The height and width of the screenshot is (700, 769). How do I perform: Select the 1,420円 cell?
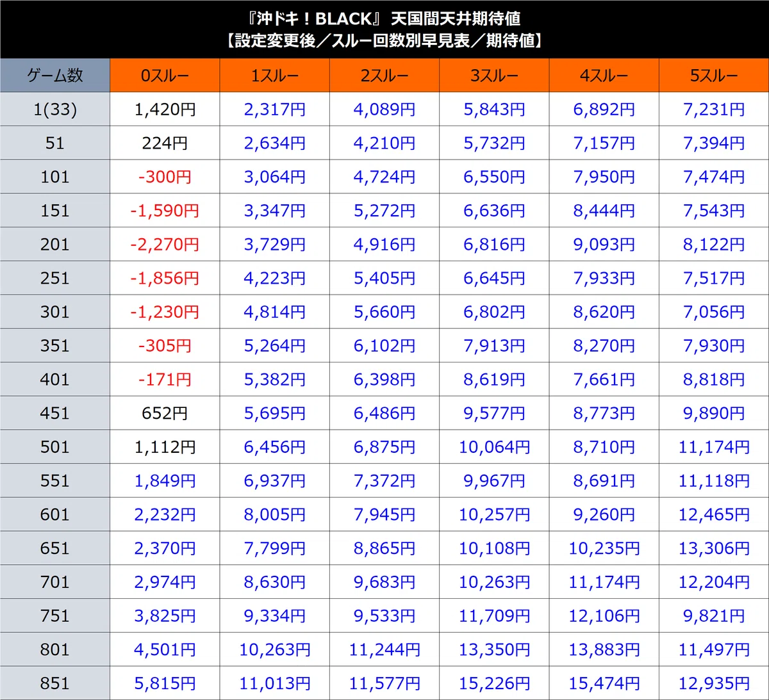165,110
